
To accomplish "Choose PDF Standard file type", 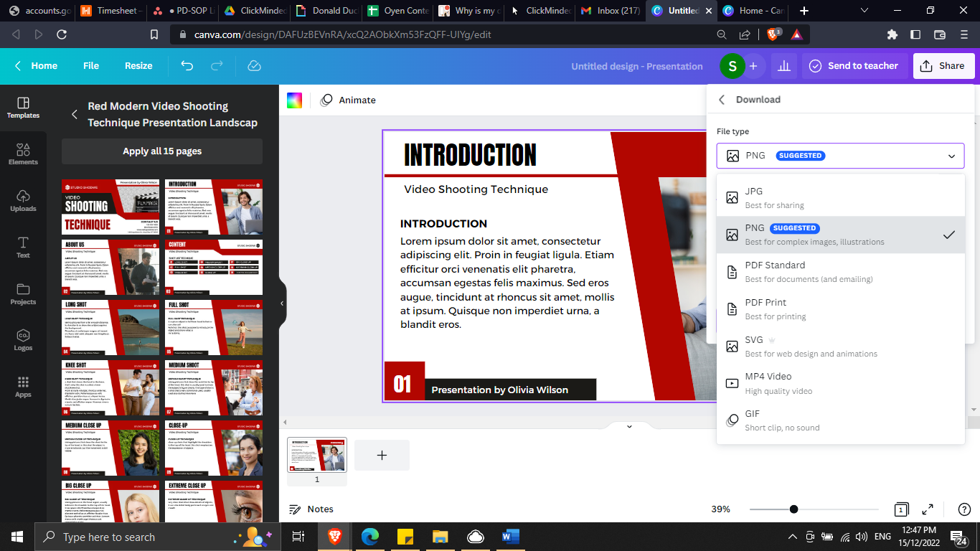I will 840,272.
